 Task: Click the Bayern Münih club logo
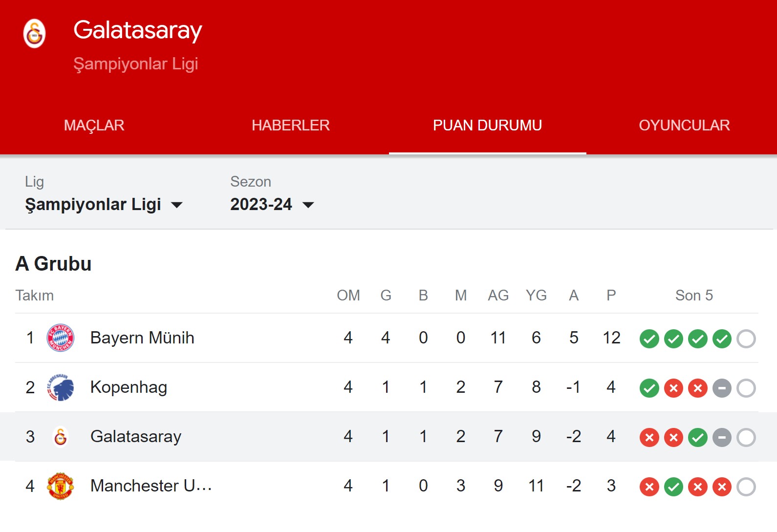click(60, 338)
